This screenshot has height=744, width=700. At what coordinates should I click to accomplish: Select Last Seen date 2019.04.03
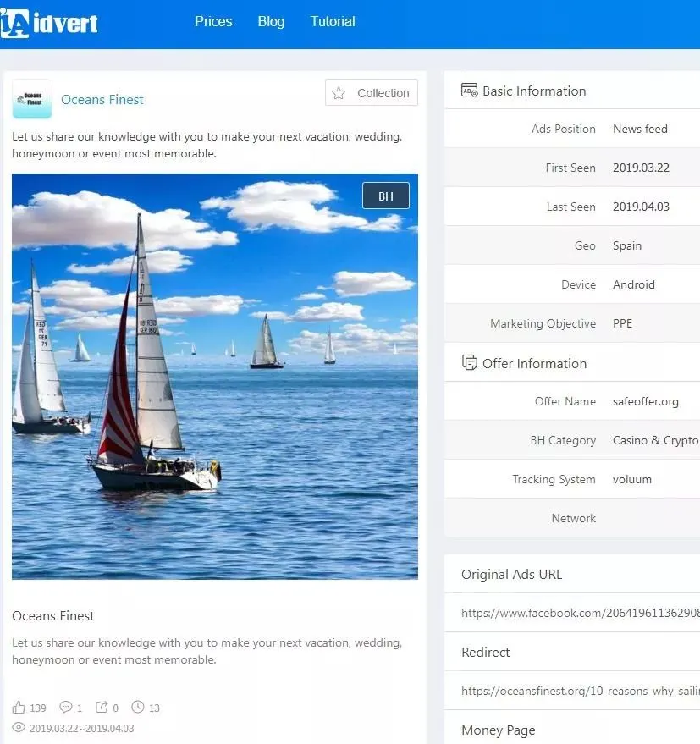click(x=641, y=207)
